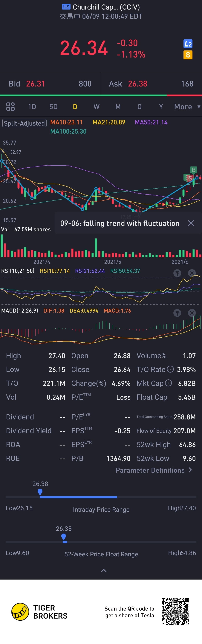The height and width of the screenshot is (644, 202).
Task: Tap the green B buy marker on chart
Action: click(193, 170)
